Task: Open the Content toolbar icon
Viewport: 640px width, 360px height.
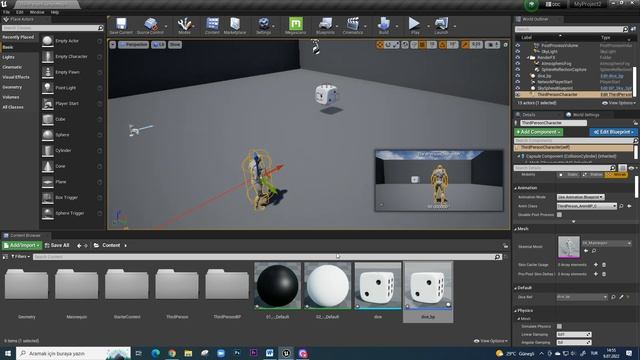Action: tap(212, 25)
